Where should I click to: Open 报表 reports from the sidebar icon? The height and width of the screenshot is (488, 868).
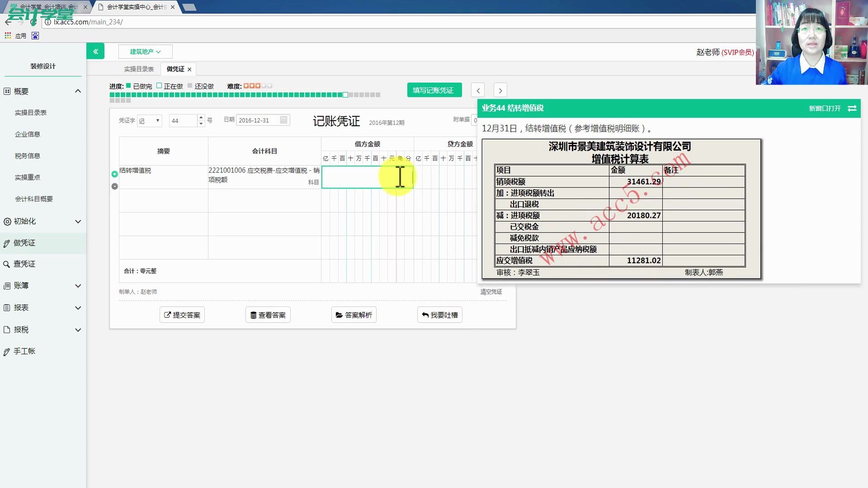6,308
